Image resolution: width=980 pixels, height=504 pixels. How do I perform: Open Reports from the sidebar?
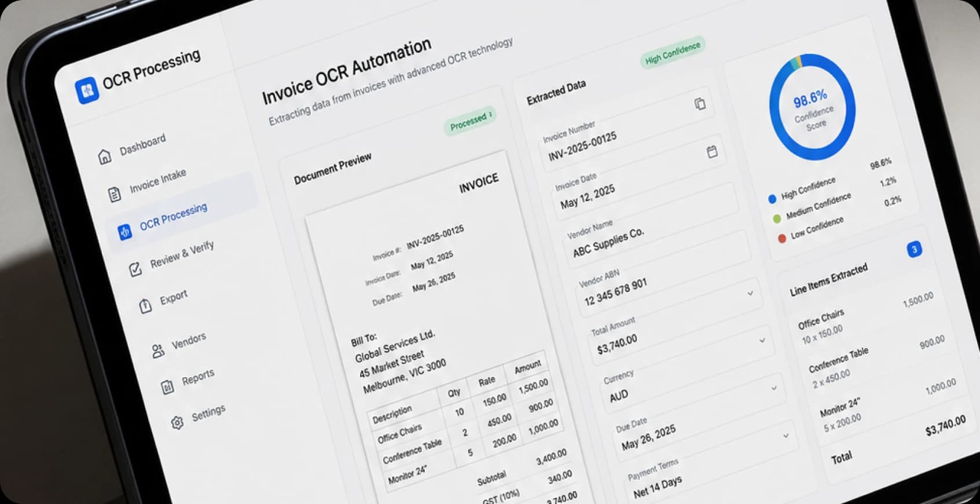click(x=198, y=378)
